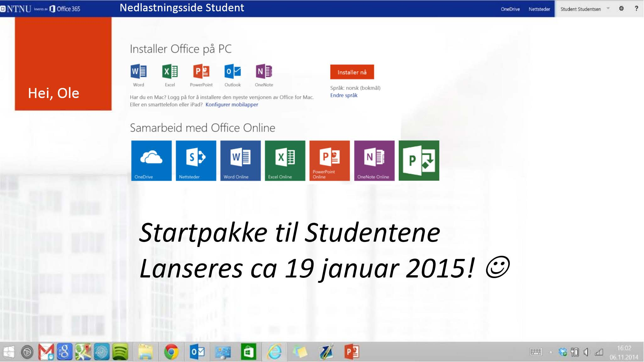Screen dimensions: 644x362
Task: Click the 'Språk: norsk (bokmål)' text
Action: (x=355, y=88)
